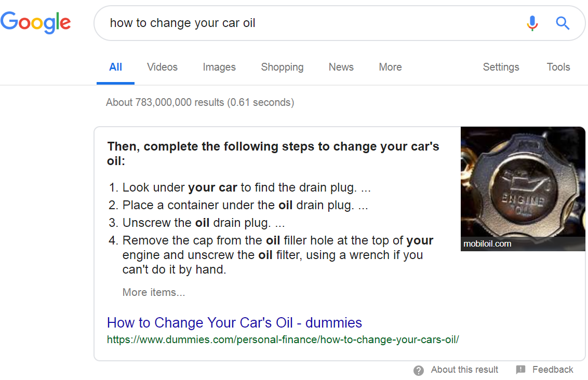Screen dimensions: 588x380
Task: Click the About this result link
Action: 464,370
